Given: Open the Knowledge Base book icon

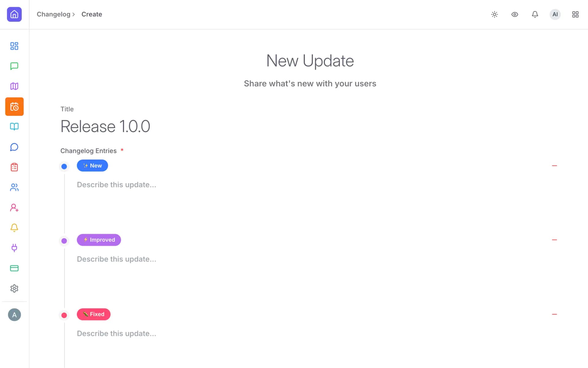Looking at the screenshot, I should coord(14,127).
